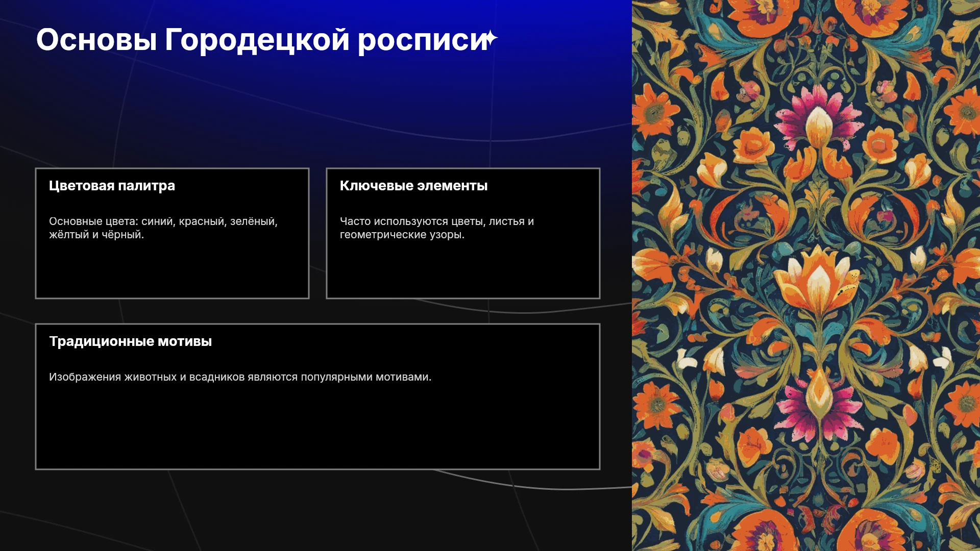Click the word 'Основы' in the title
This screenshot has width=980, height=551.
(96, 40)
